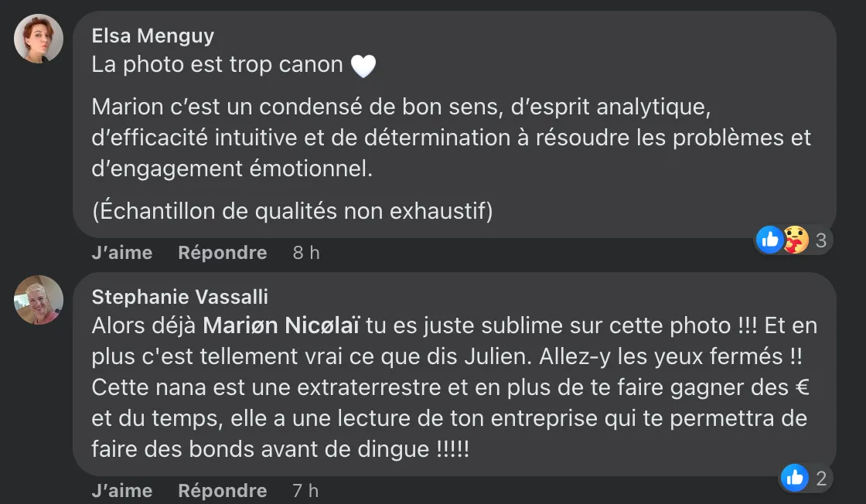This screenshot has height=504, width=866.
Task: Open Stephanie Vassalli's profile picture
Action: [38, 300]
